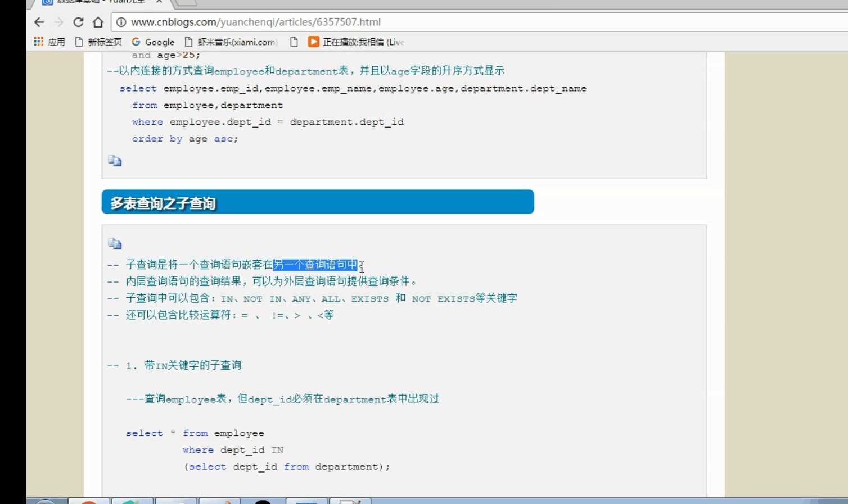Click line listing IN、NOT IN、ANY keywords
This screenshot has width=848, height=504.
(312, 298)
